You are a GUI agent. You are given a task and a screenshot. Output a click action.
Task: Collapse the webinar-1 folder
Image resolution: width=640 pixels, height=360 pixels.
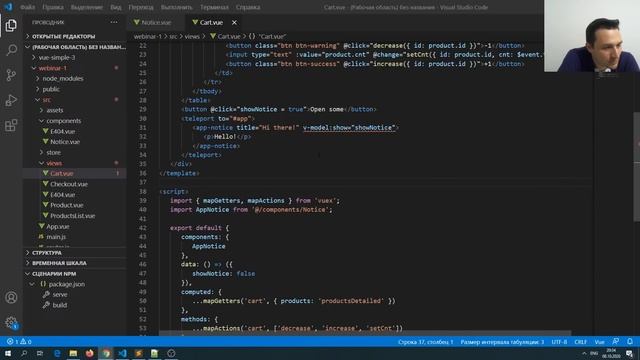coord(75,68)
